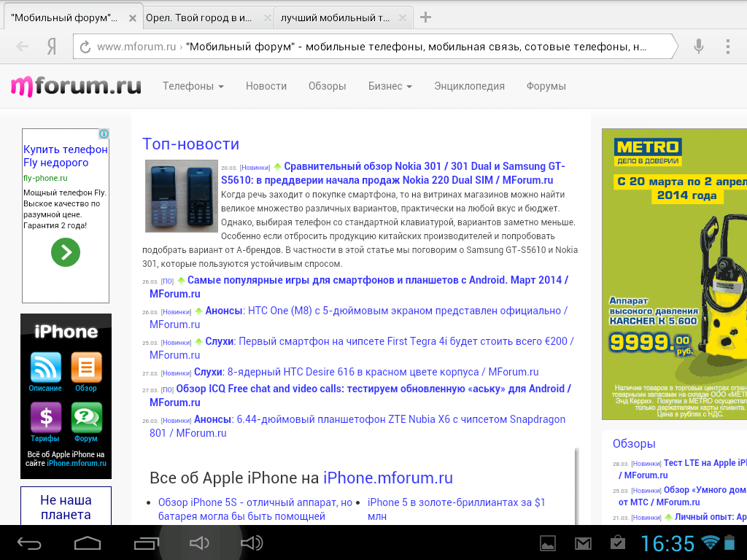Go back with browser back arrow
Viewport: 747px width, 560px height.
[x=23, y=46]
